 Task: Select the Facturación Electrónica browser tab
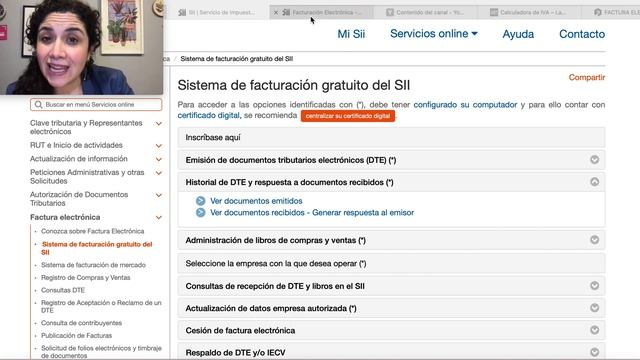322,13
